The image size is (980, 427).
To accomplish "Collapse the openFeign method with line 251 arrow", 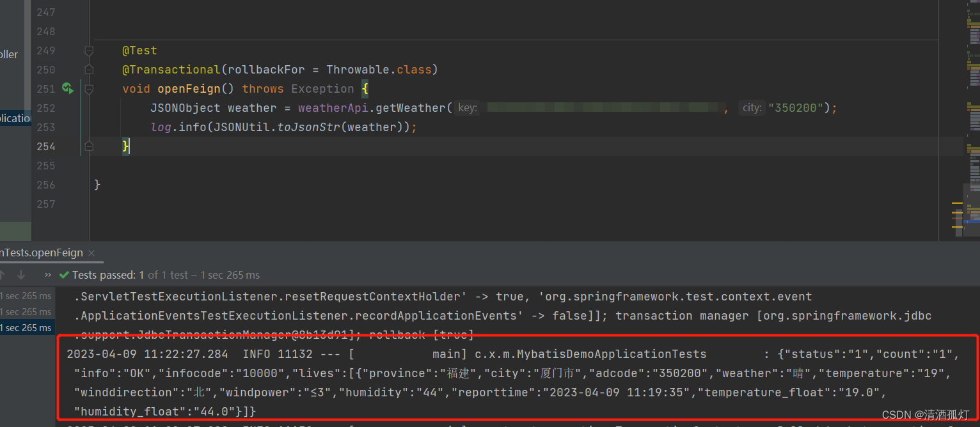I will pos(89,89).
